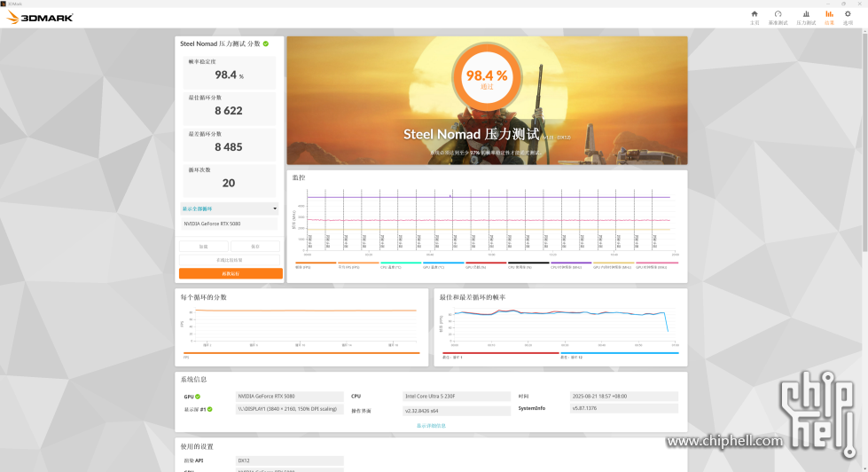Toggle the GPU load red legend line
The image size is (868, 472).
point(486,264)
